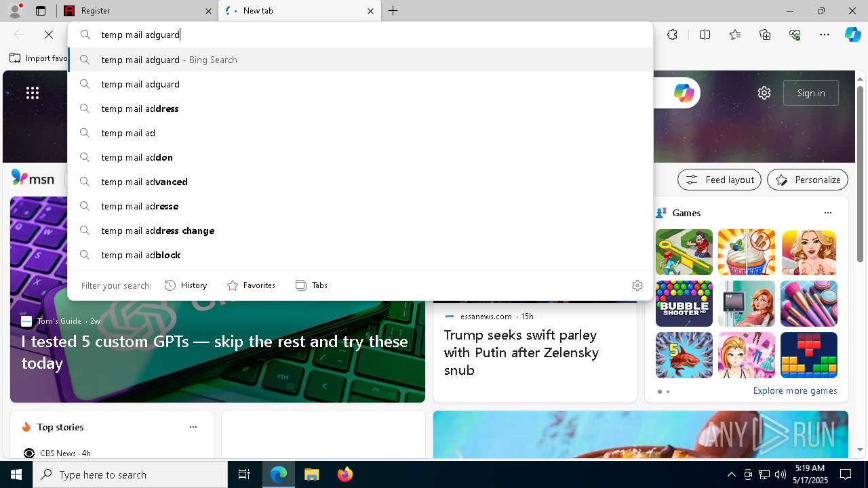Open Windows Start menu
868x488 pixels.
point(16,474)
